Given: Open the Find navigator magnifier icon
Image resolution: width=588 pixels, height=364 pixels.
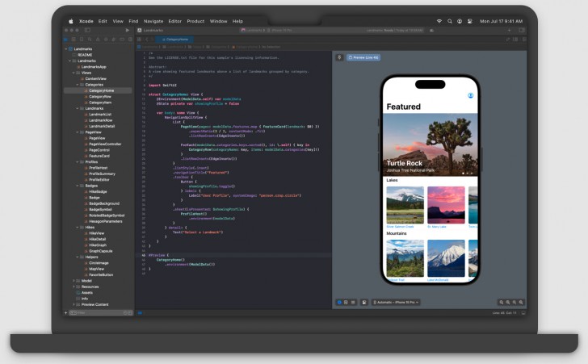Looking at the screenshot, I should pos(90,39).
